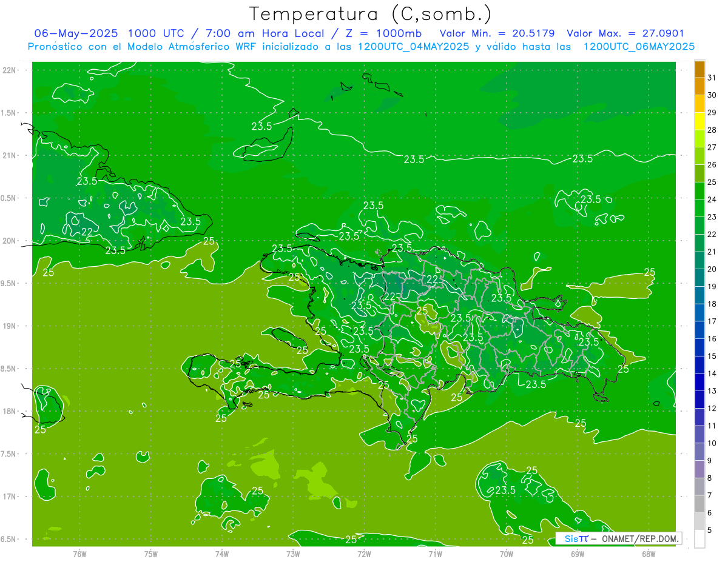Click the "17N" latitude axis label
The height and width of the screenshot is (562, 728).
(8, 497)
